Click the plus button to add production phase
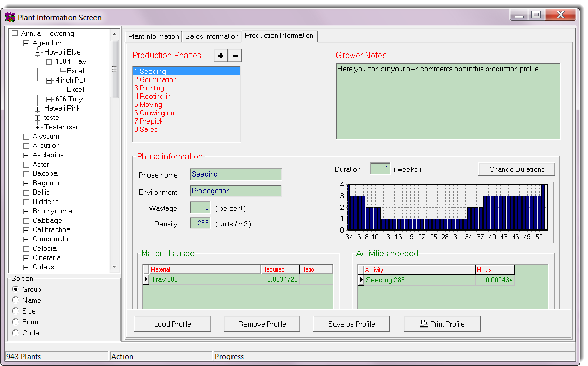The height and width of the screenshot is (366, 588). pyautogui.click(x=221, y=56)
